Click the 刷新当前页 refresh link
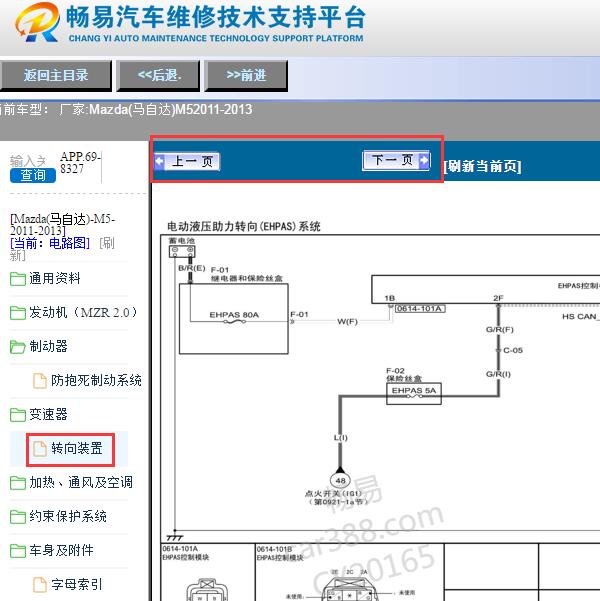The image size is (600, 601). click(482, 166)
